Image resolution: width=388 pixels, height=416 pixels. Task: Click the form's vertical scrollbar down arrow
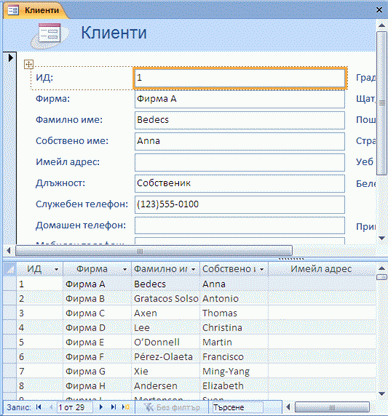click(x=382, y=238)
